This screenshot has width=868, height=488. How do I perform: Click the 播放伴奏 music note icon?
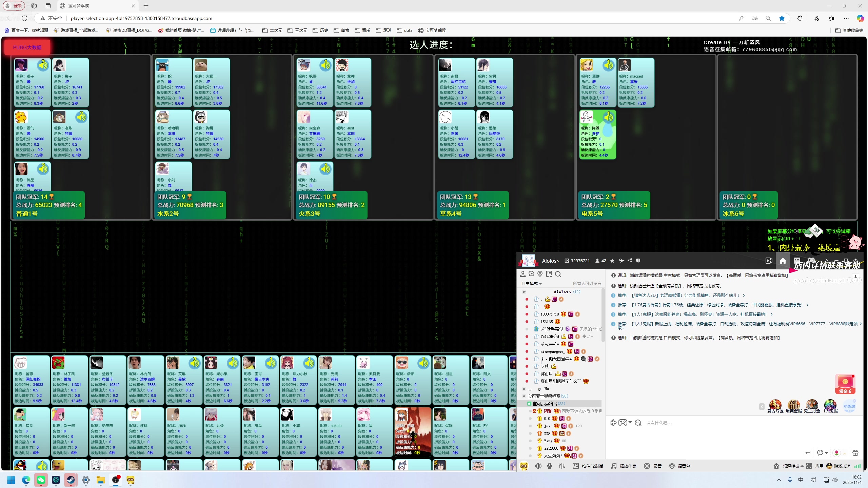click(x=614, y=466)
